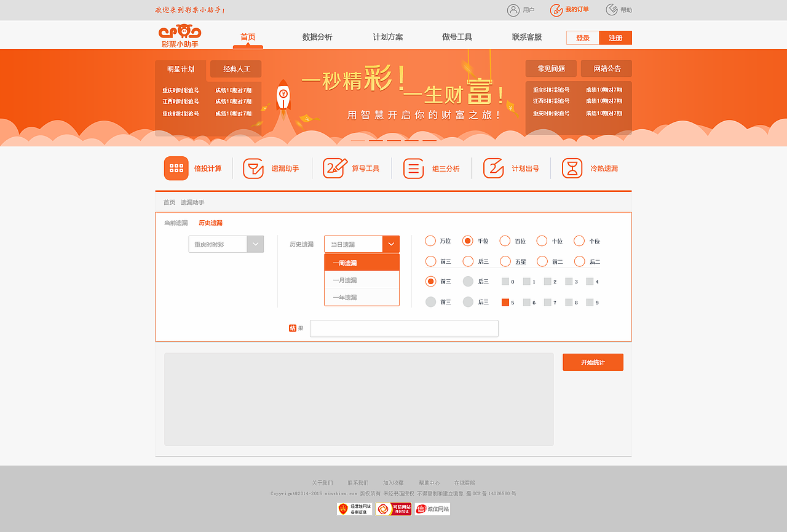Open the 可信网站 verification badge
This screenshot has width=787, height=532.
pyautogui.click(x=393, y=509)
